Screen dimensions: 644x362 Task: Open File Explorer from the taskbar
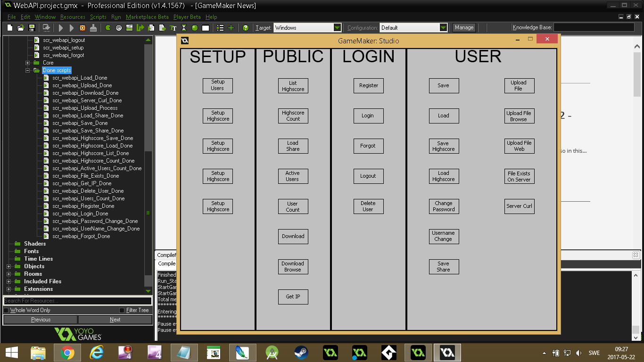38,352
